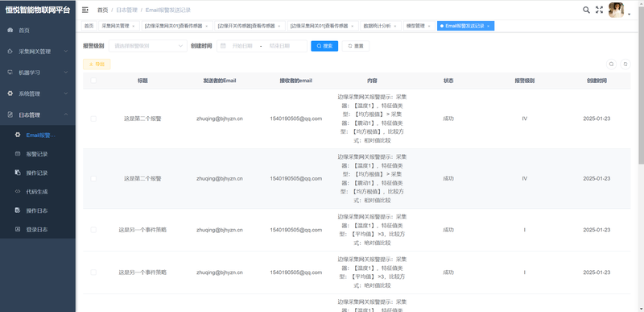Viewport: 644px width, 312px height.
Task: Open 首页 in the sidebar
Action: (x=37, y=31)
